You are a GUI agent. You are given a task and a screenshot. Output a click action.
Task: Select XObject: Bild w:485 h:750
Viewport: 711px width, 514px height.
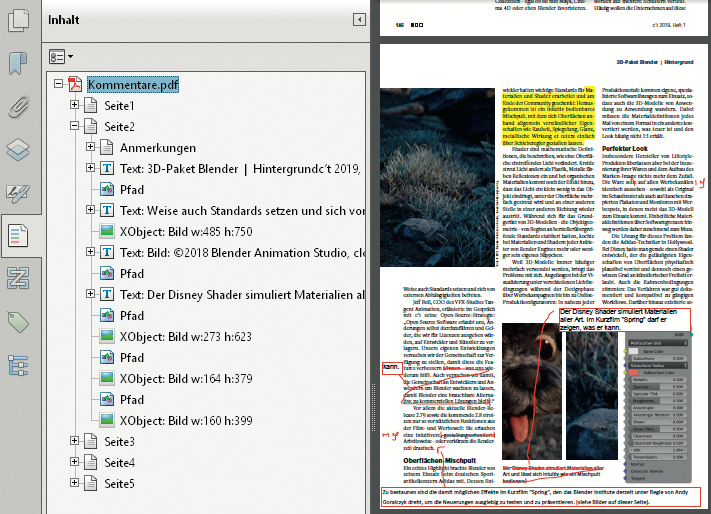point(187,231)
